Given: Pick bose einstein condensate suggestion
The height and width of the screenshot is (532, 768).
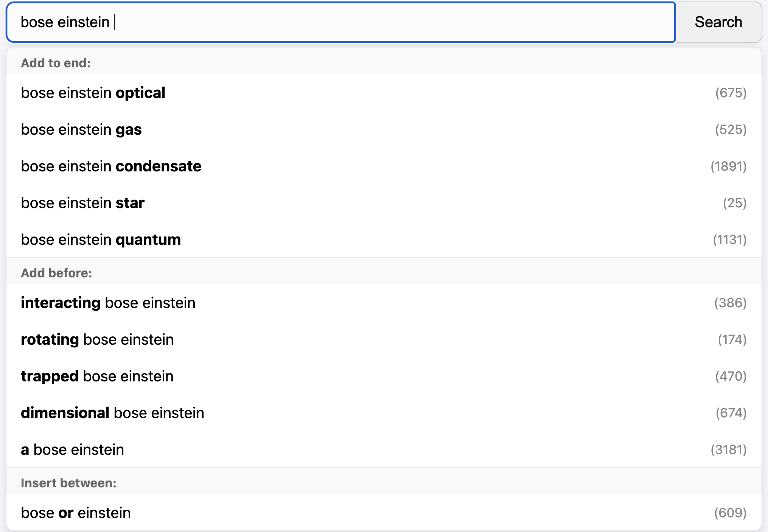Looking at the screenshot, I should pyautogui.click(x=384, y=166).
